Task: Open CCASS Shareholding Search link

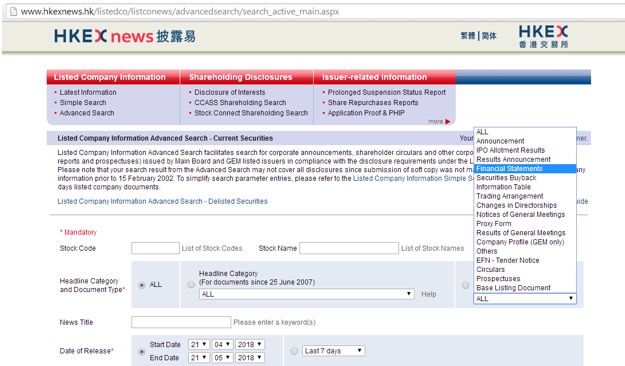Action: (x=240, y=103)
